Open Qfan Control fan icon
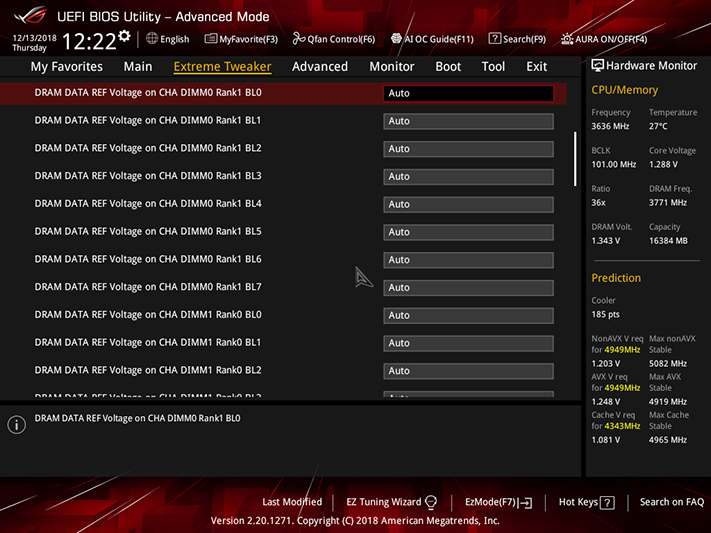Screen dimensions: 711x533 pyautogui.click(x=299, y=39)
